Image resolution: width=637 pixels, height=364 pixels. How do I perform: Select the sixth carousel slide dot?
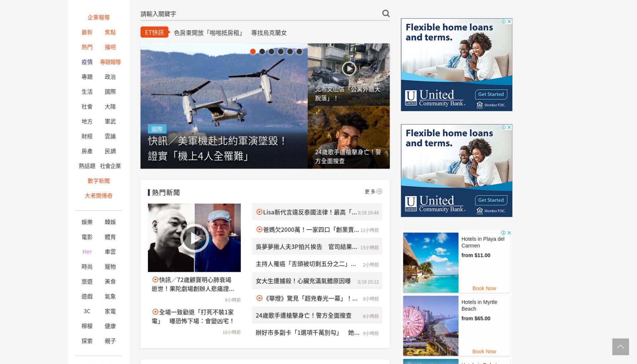[299, 51]
